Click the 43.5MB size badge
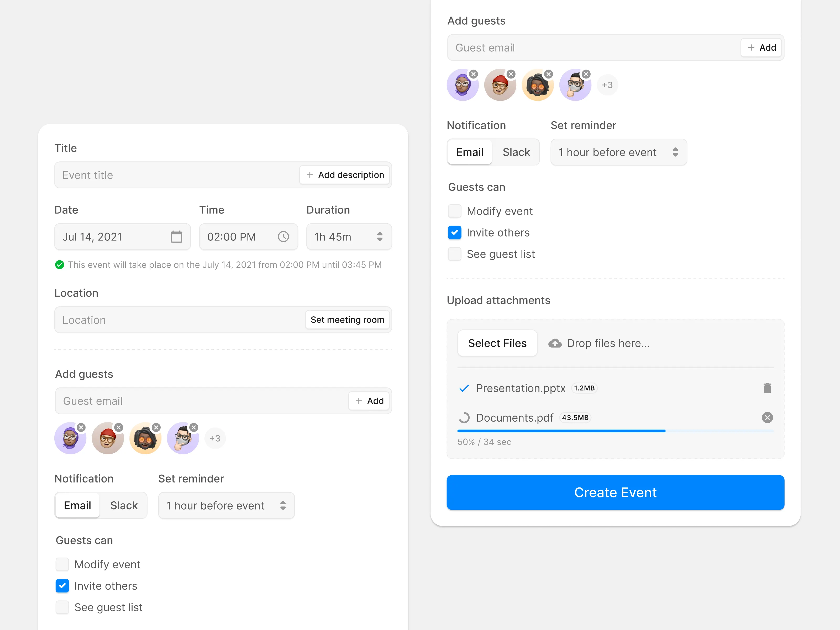 pos(575,418)
